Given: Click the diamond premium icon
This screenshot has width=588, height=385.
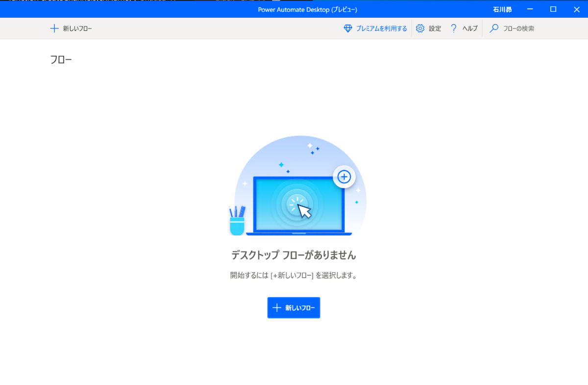Looking at the screenshot, I should tap(348, 28).
